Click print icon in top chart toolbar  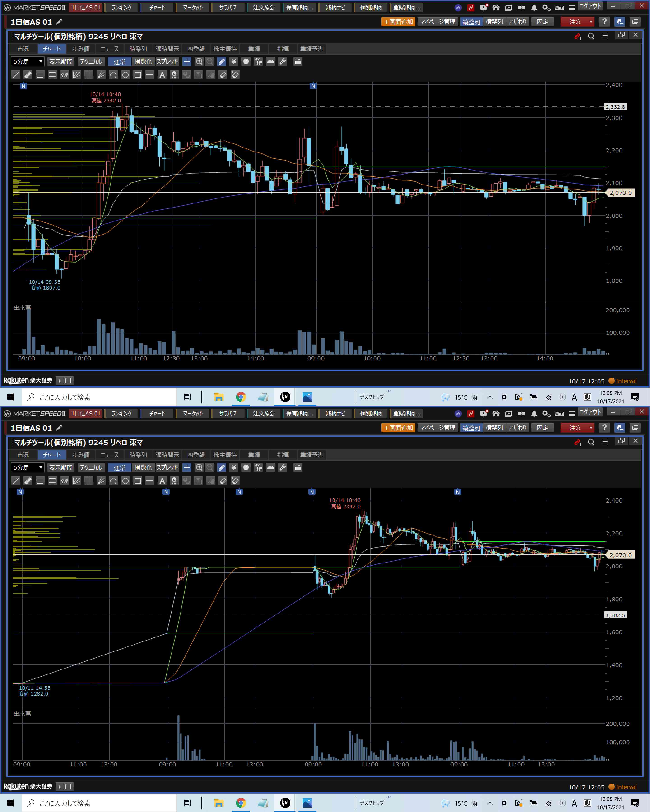pyautogui.click(x=298, y=61)
